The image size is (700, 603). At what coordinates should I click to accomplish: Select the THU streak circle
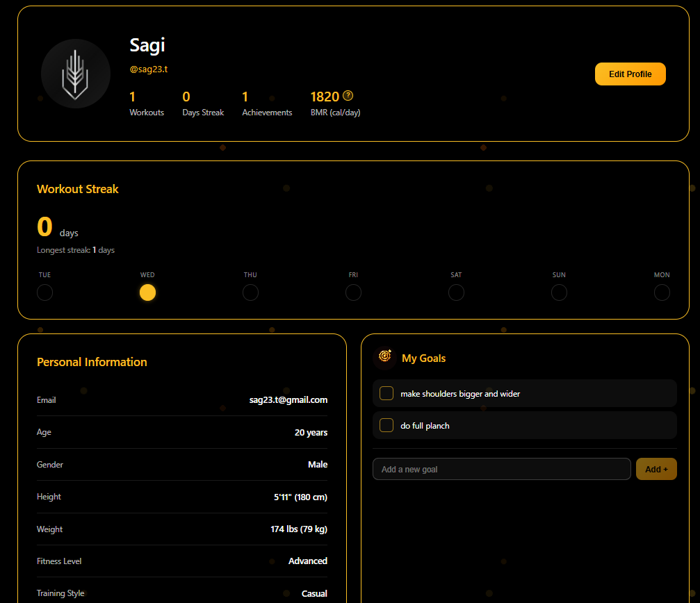pyautogui.click(x=250, y=292)
